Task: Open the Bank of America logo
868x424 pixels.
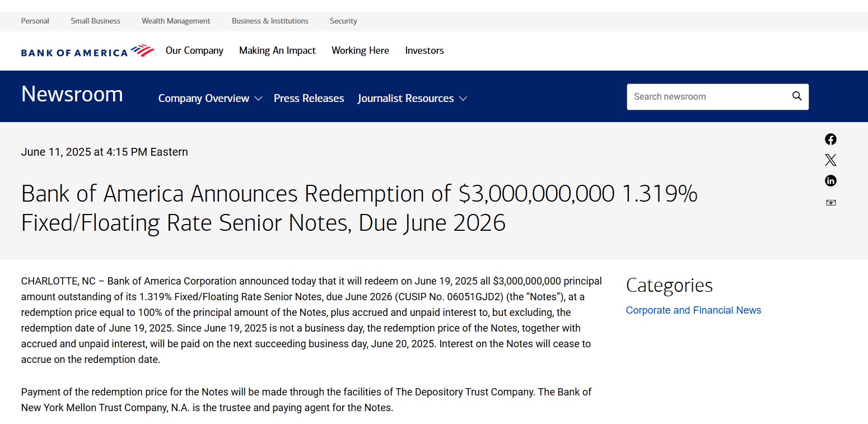Action: 88,51
